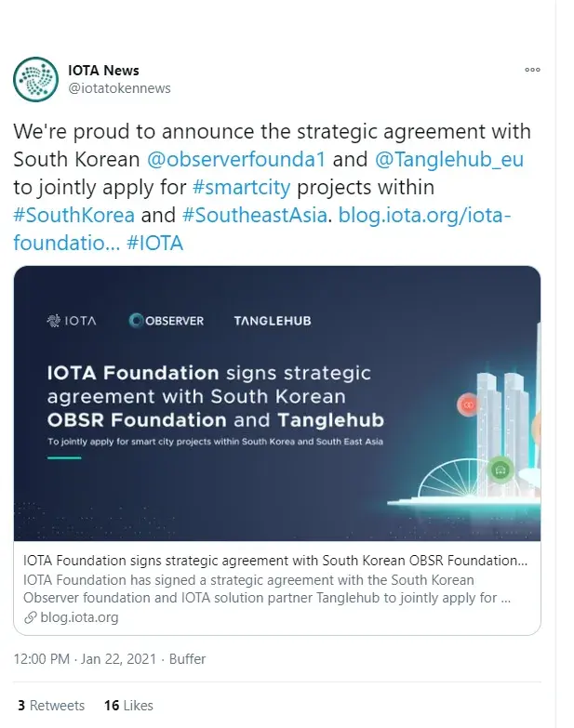Click the #SouthKorea hashtag

74,215
